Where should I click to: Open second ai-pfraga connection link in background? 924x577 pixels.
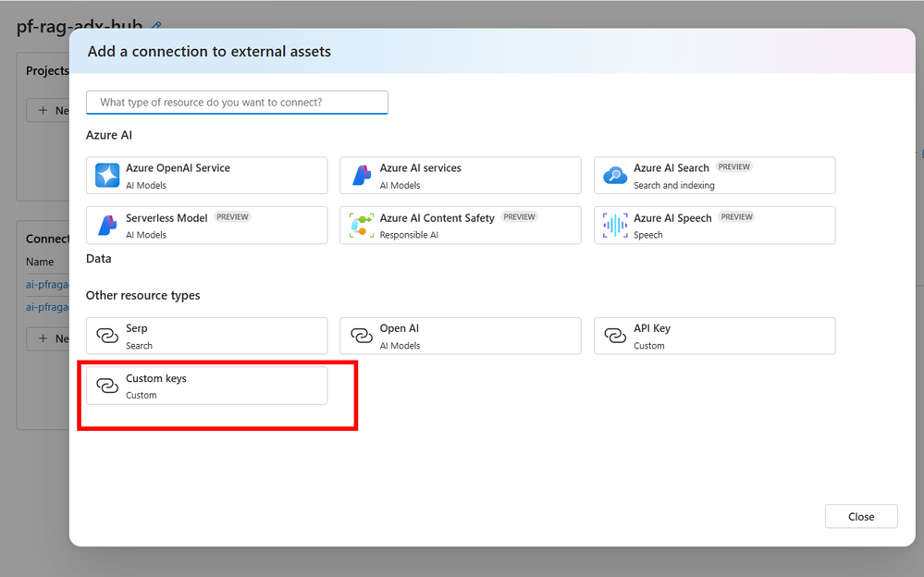[47, 307]
